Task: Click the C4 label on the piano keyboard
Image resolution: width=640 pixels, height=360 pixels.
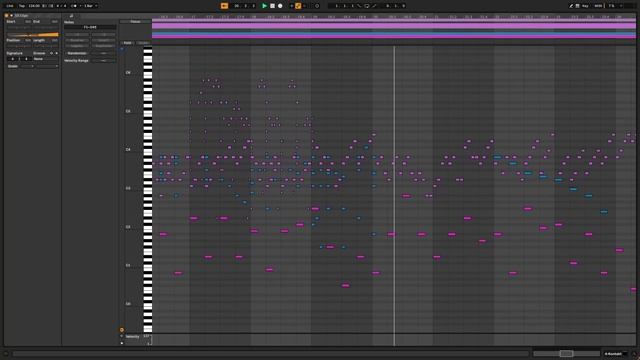Action: pyautogui.click(x=128, y=150)
